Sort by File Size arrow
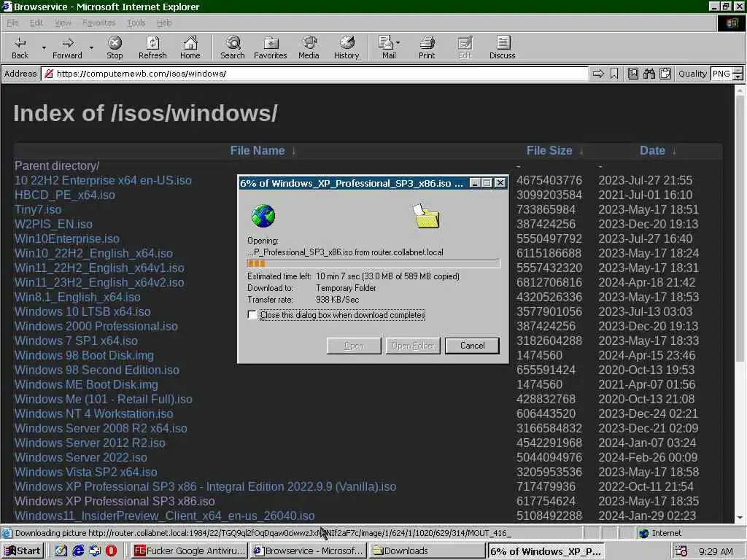 [x=581, y=152]
